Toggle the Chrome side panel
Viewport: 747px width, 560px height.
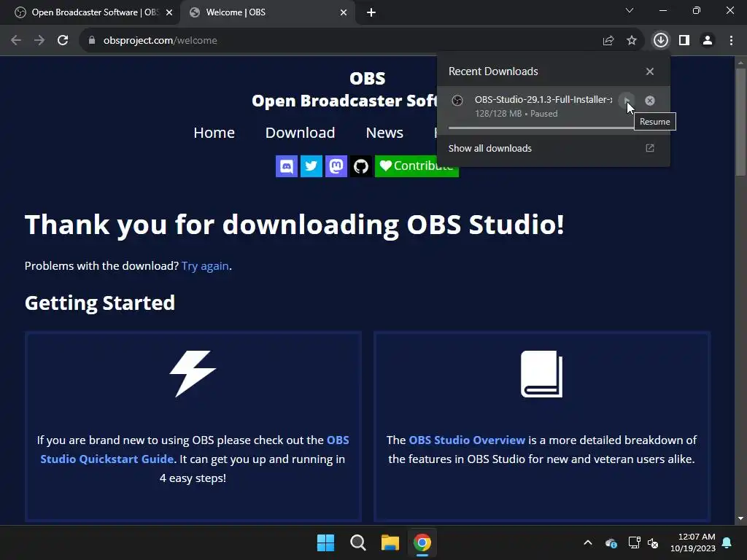[684, 41]
